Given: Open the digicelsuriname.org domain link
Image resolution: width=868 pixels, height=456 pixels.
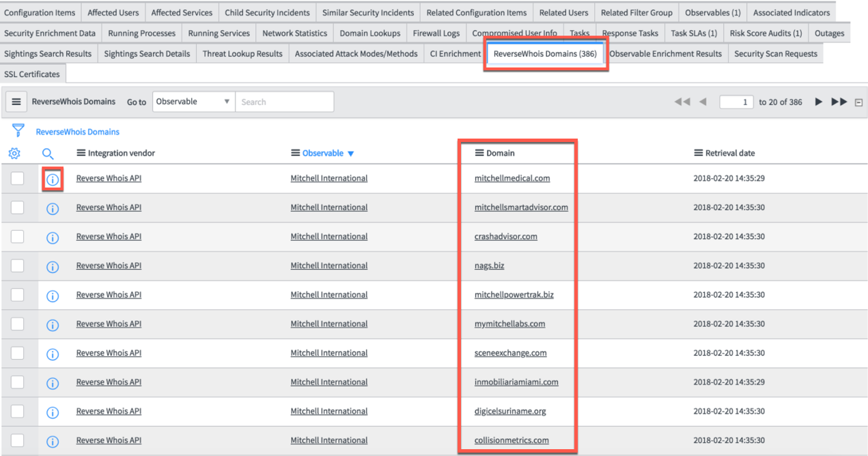Looking at the screenshot, I should tap(510, 411).
